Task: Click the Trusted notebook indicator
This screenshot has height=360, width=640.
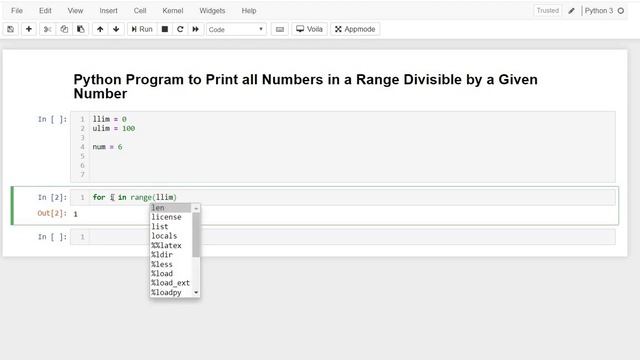Action: click(x=547, y=11)
